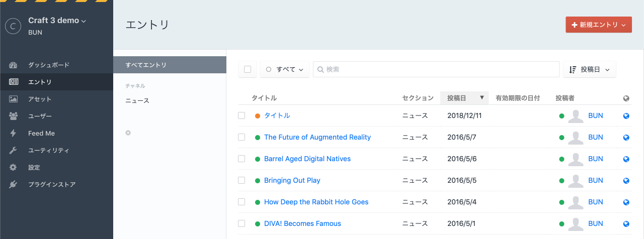The height and width of the screenshot is (239, 644).
Task: Click globe icon in Bringing Out Play row
Action: coord(626,181)
